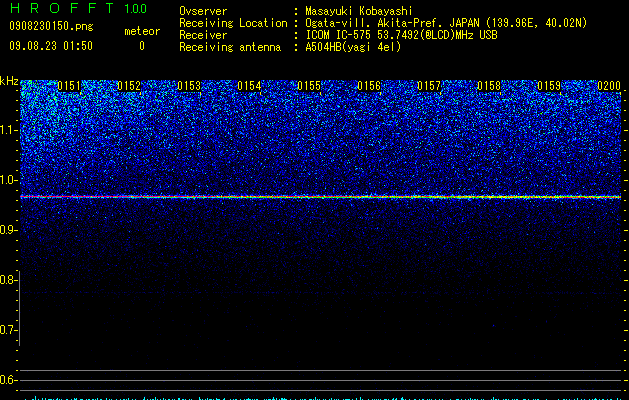Click the meteor count value 0
This screenshot has height=400, width=629.
click(x=142, y=46)
